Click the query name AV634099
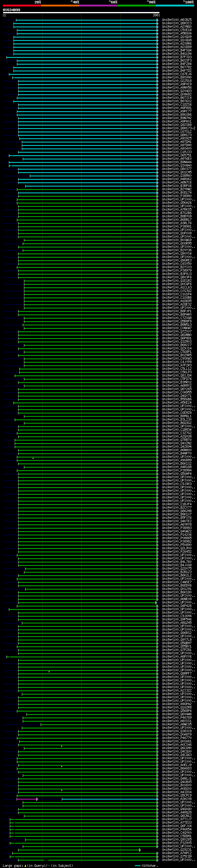Screen dimensions: 197x868 (x=11, y=10)
